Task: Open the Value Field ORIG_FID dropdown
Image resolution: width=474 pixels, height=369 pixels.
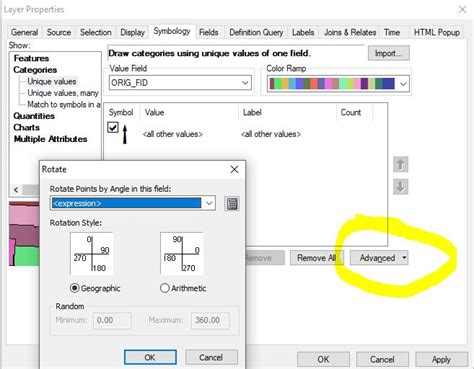Action: (245, 83)
